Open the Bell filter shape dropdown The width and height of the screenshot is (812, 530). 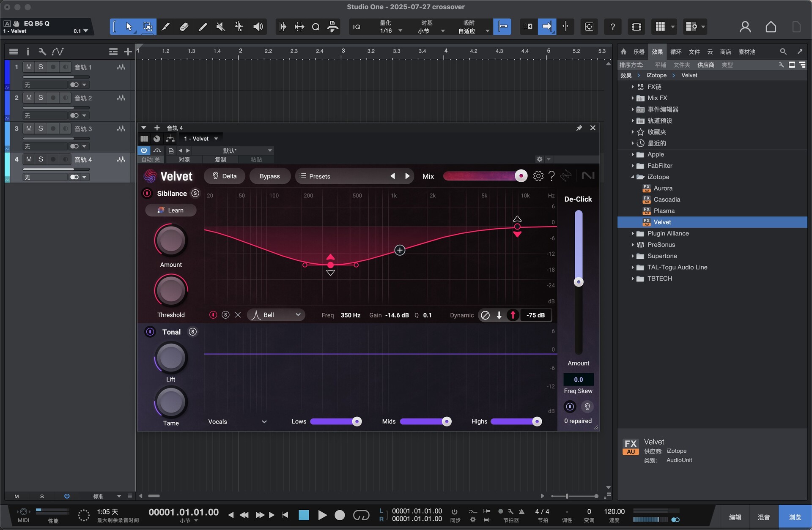[x=276, y=315]
